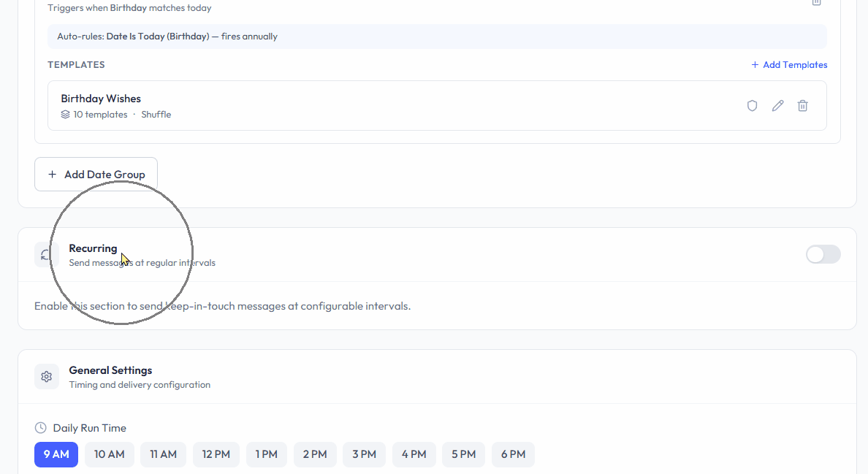Screen dimensions: 868x474
Task: Click the Recurring section refresh icon
Action: 46,254
